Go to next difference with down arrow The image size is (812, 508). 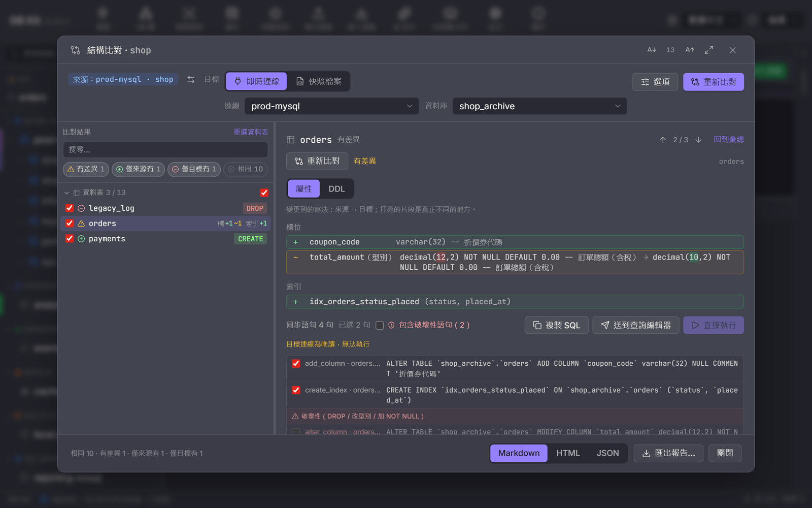[x=698, y=140]
